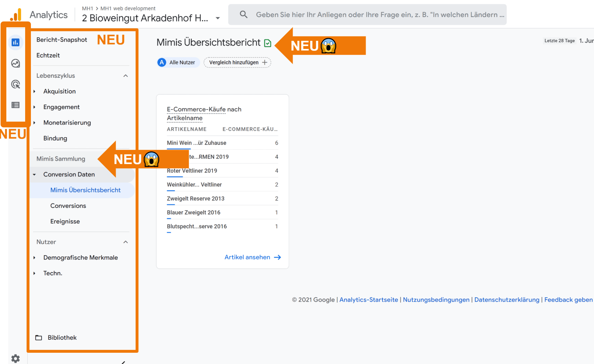Collapse the Conversion Daten section
594x364 pixels.
tap(35, 174)
